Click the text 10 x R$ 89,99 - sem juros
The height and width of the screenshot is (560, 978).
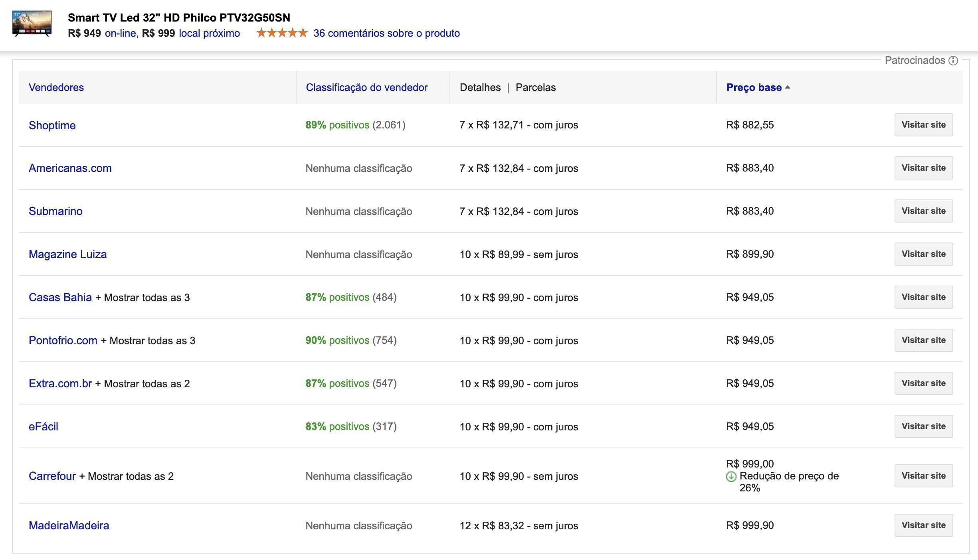click(x=519, y=254)
